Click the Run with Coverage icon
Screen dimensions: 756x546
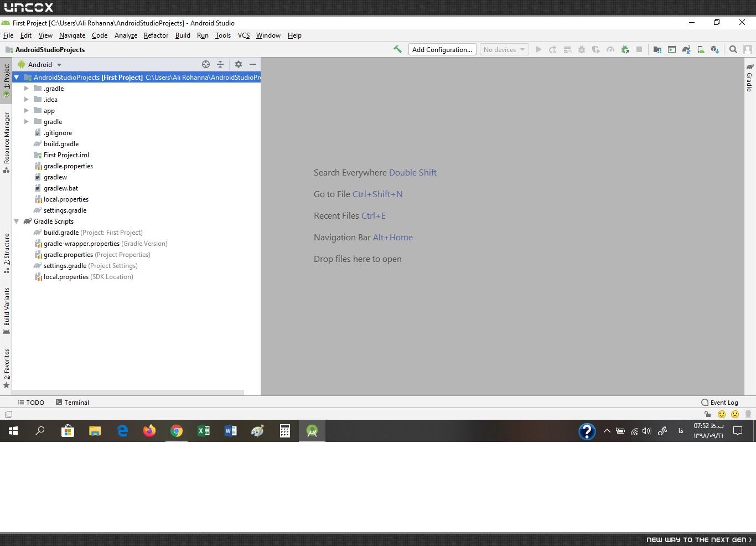(x=596, y=49)
